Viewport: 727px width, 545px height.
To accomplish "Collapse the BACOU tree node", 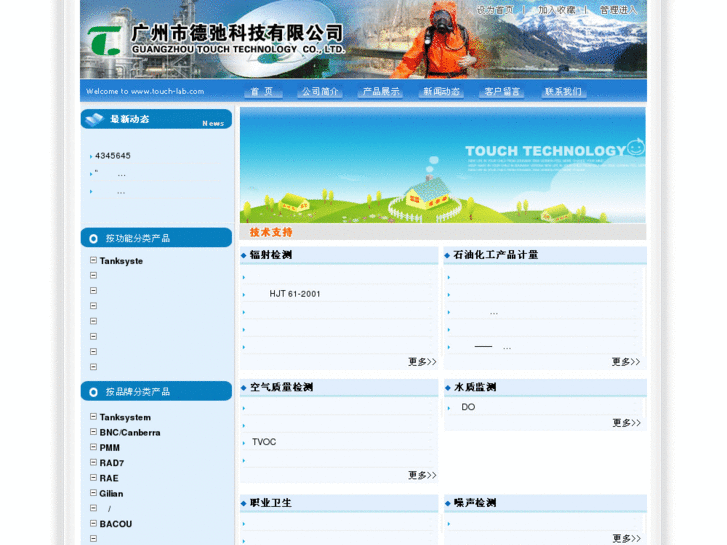I will click(93, 523).
